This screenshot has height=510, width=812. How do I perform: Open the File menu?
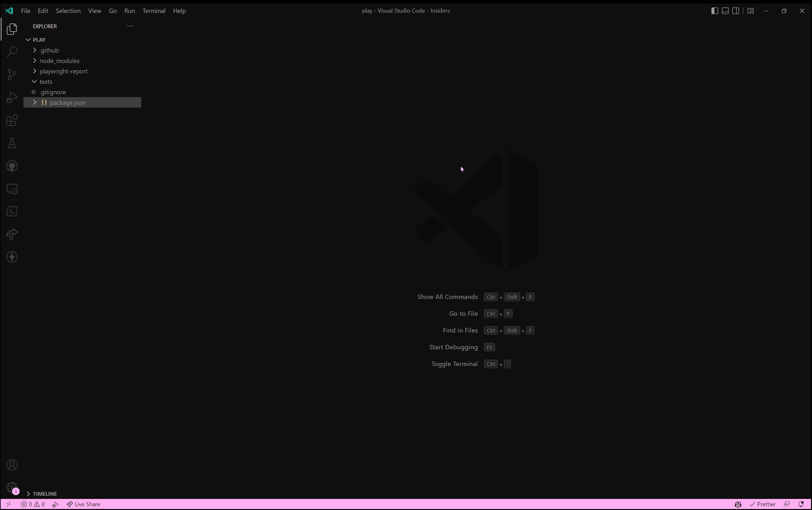pyautogui.click(x=26, y=11)
